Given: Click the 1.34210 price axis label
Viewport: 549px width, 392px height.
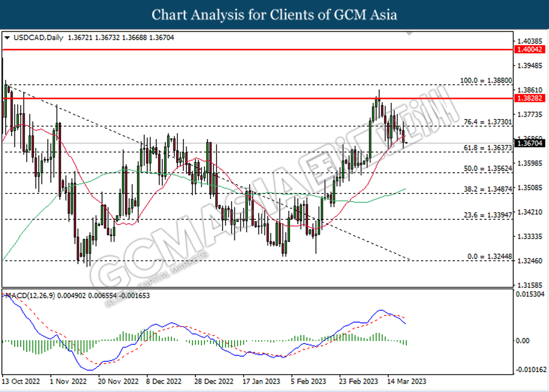Looking at the screenshot, I should pyautogui.click(x=530, y=212).
